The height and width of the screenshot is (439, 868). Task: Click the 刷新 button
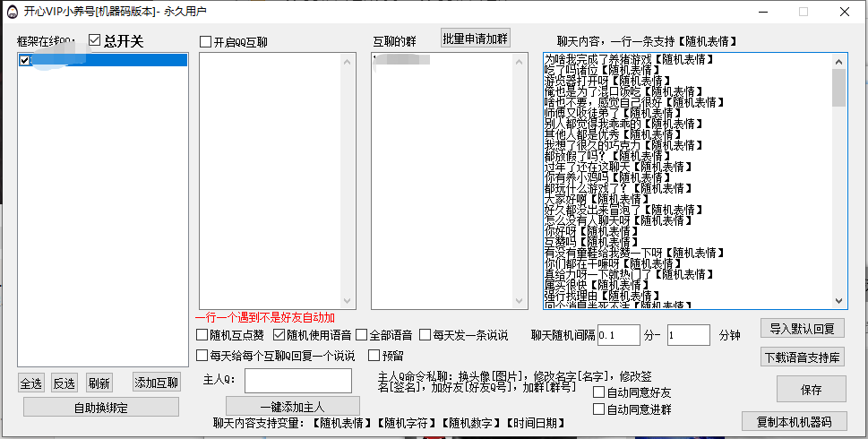(99, 383)
